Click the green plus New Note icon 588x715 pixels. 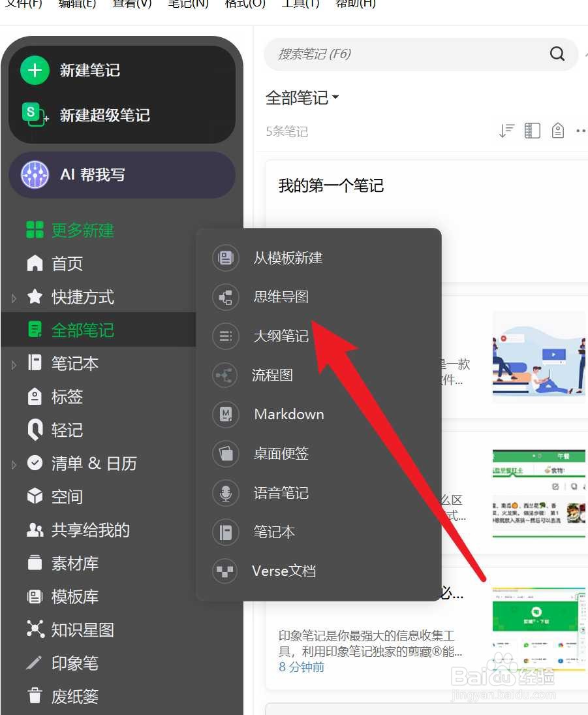pyautogui.click(x=35, y=71)
